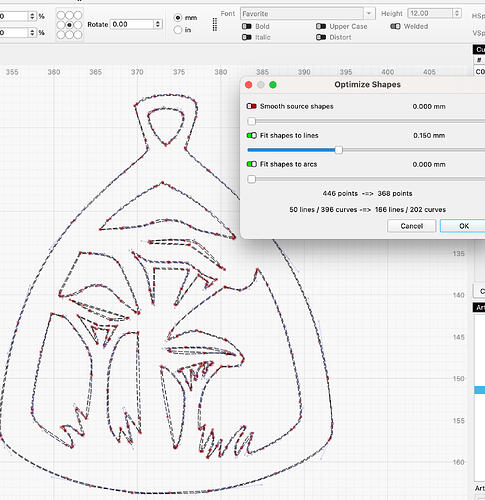Toggle the Distort switch
This screenshot has width=485, height=500.
(321, 37)
